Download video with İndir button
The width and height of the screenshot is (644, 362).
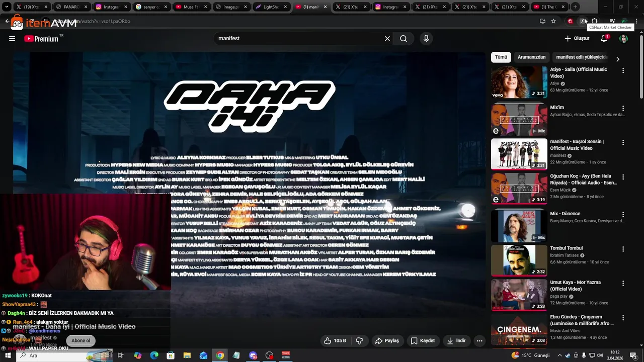456,341
